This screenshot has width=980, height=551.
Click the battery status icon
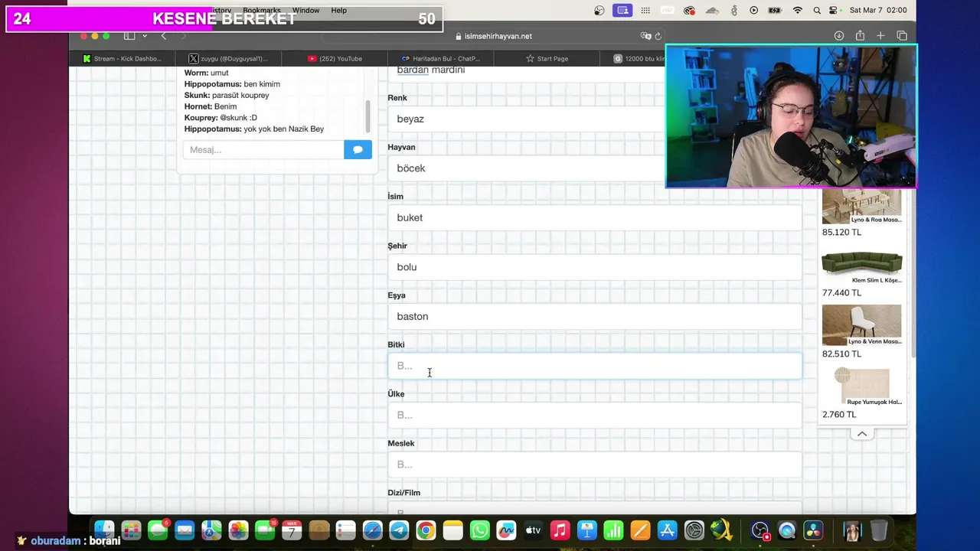775,11
